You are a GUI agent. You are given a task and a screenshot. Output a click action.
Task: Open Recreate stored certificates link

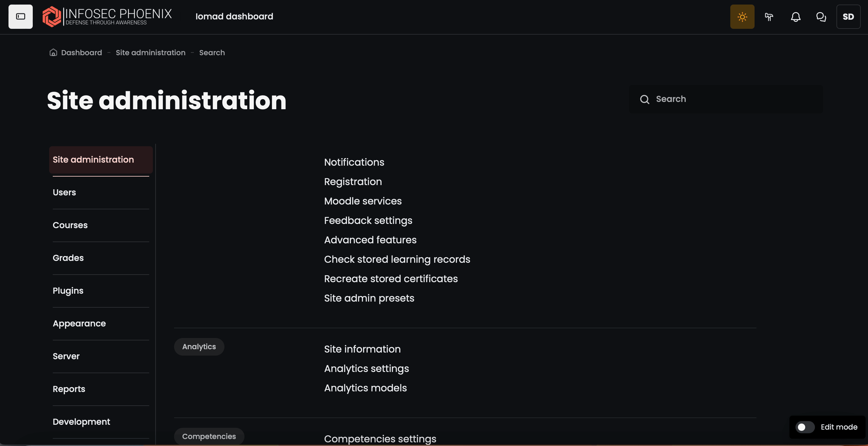coord(391,279)
